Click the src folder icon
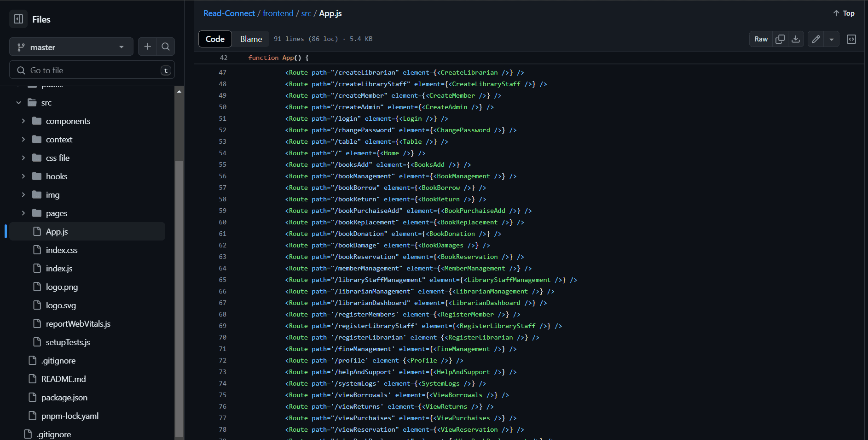This screenshot has width=868, height=440. [32, 103]
